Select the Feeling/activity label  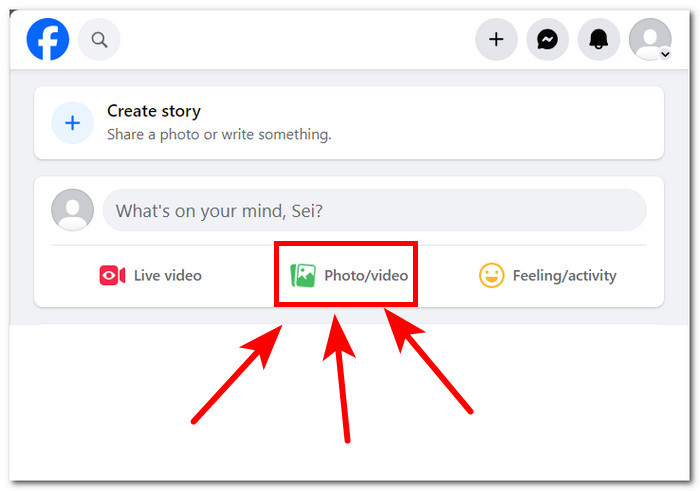[564, 276]
